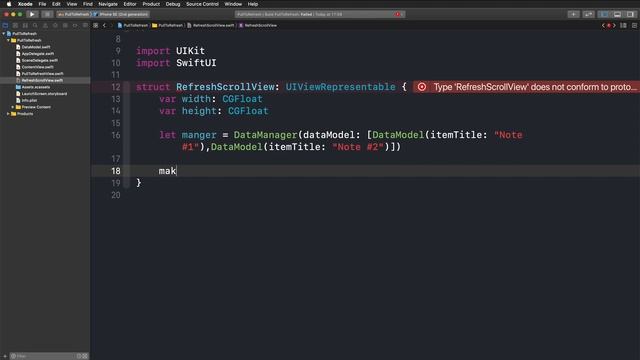This screenshot has height=360, width=640.
Task: Open the File menu
Action: [42, 4]
